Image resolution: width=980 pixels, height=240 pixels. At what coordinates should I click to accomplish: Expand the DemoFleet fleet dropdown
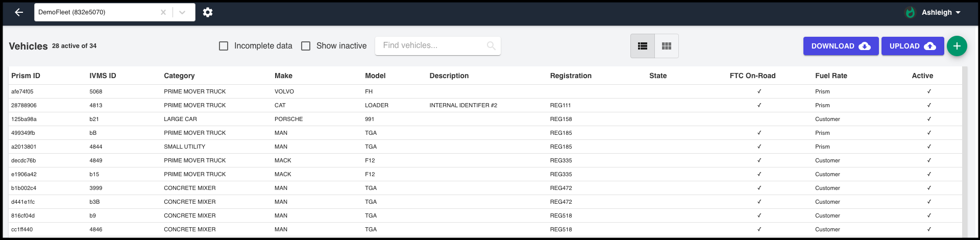(182, 12)
